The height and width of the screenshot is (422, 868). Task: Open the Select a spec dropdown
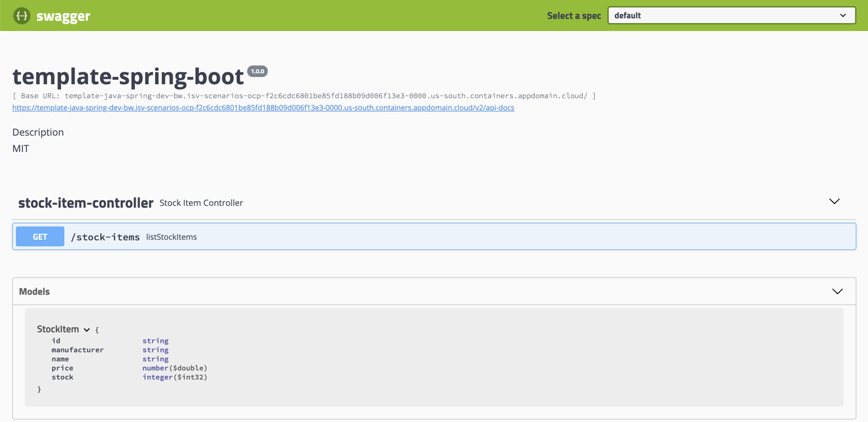(x=732, y=16)
